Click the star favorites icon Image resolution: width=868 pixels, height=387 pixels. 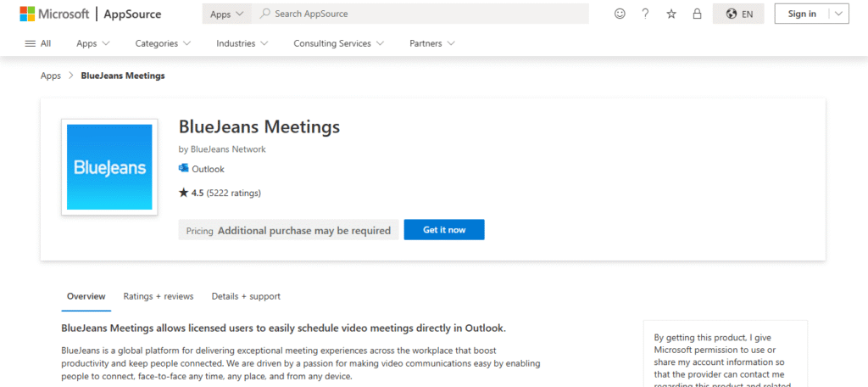pyautogui.click(x=671, y=14)
